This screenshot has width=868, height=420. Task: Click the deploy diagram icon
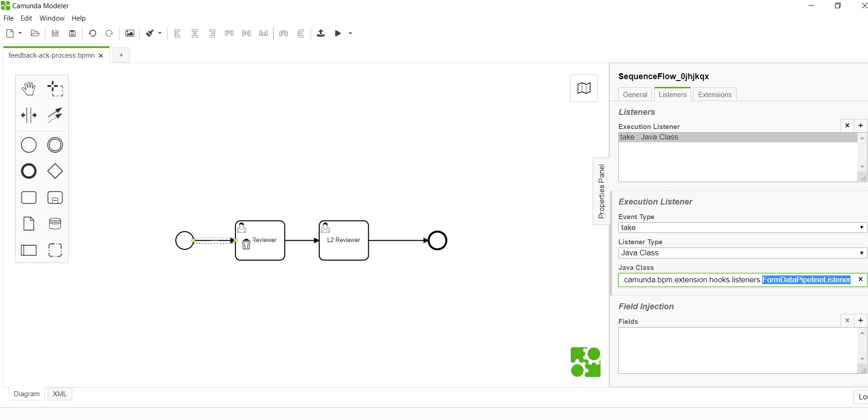pyautogui.click(x=321, y=33)
